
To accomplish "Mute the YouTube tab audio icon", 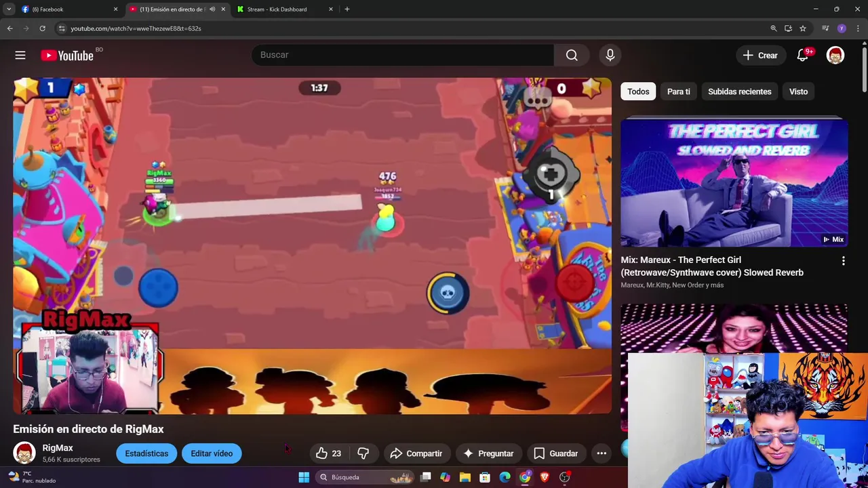I will tap(212, 9).
